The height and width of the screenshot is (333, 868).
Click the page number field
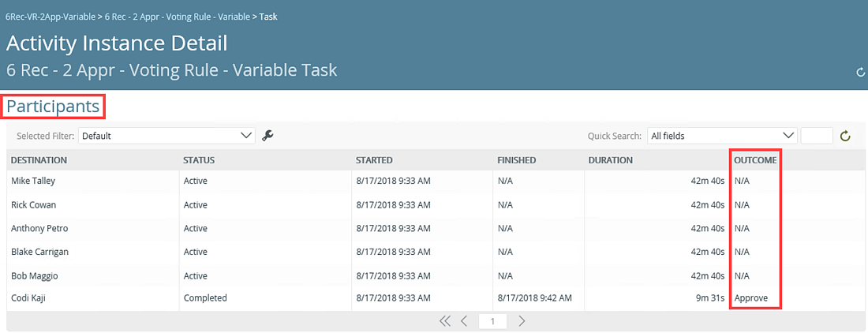click(x=492, y=321)
